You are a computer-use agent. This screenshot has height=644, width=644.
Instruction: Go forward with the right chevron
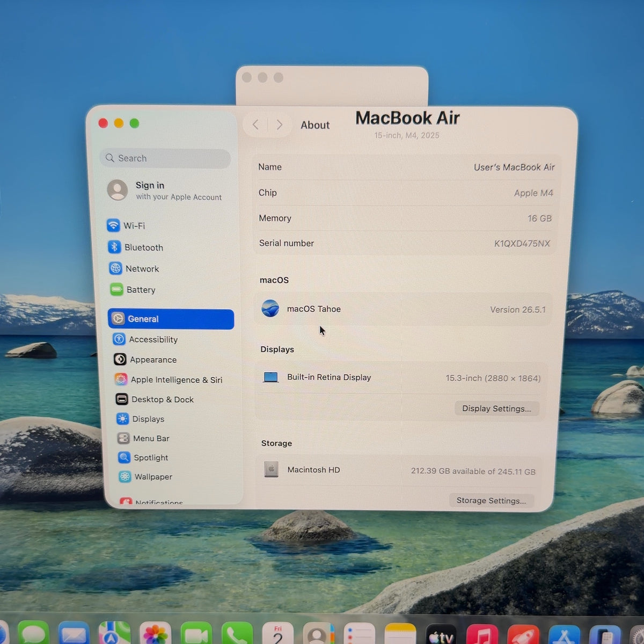tap(279, 125)
